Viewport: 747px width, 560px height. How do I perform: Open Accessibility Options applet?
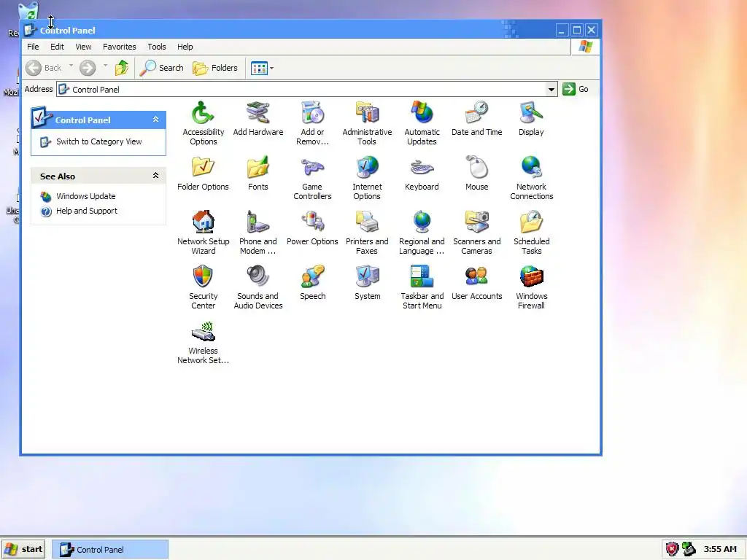tap(203, 122)
